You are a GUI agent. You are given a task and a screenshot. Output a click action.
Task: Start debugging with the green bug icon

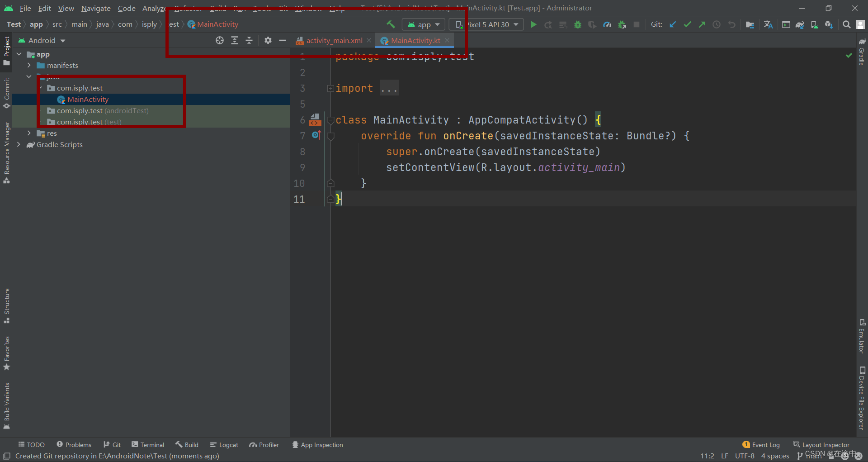(578, 24)
